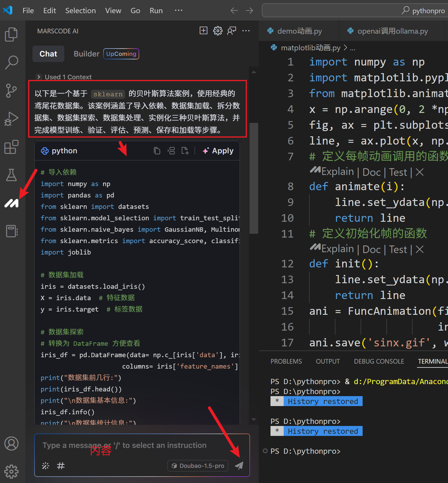This screenshot has width=448, height=483.
Task: Apply the generated python code
Action: 218,151
